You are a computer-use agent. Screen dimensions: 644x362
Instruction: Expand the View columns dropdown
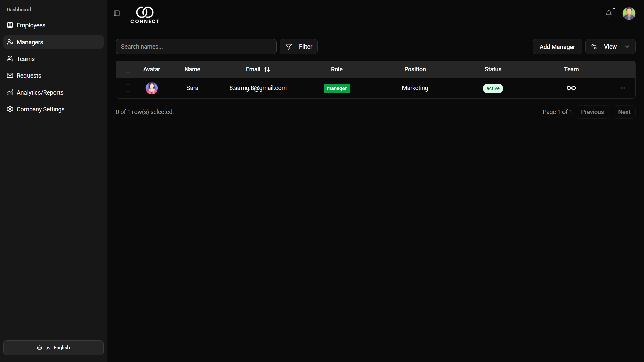pos(610,47)
